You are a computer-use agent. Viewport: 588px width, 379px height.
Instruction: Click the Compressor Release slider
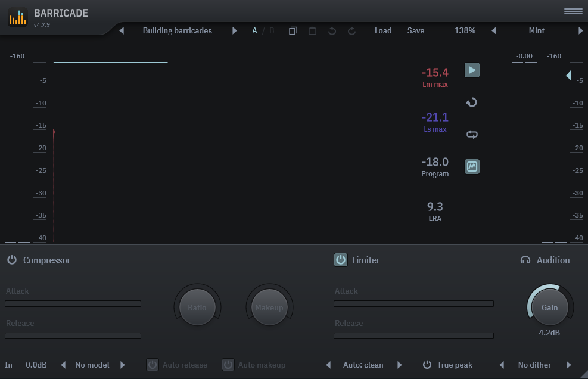tap(73, 336)
